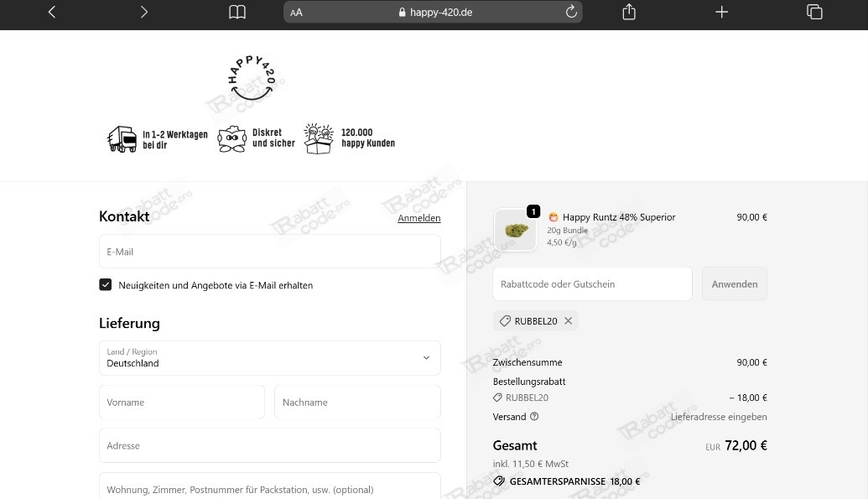Open the share sheet icon
The width and height of the screenshot is (868, 499).
pos(629,12)
